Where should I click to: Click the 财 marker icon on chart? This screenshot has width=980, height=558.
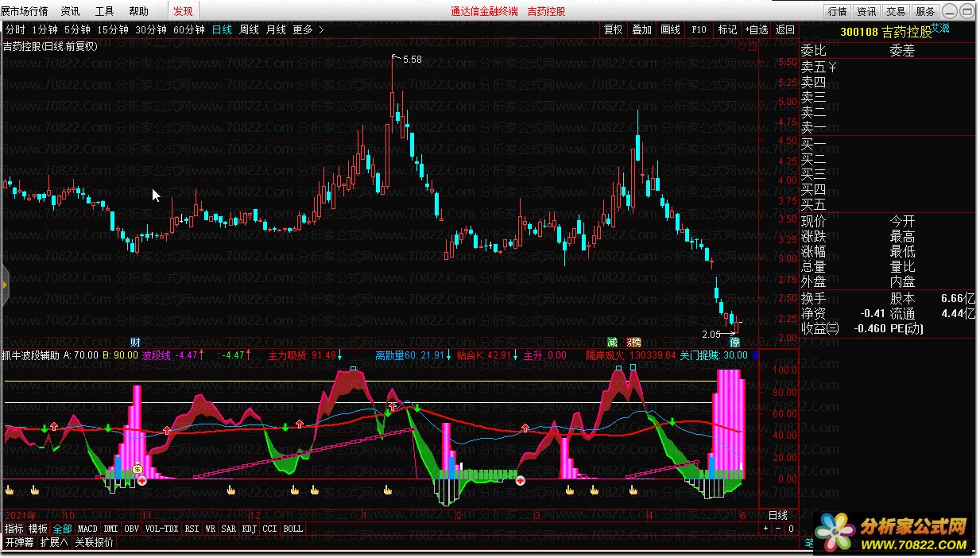pos(135,342)
